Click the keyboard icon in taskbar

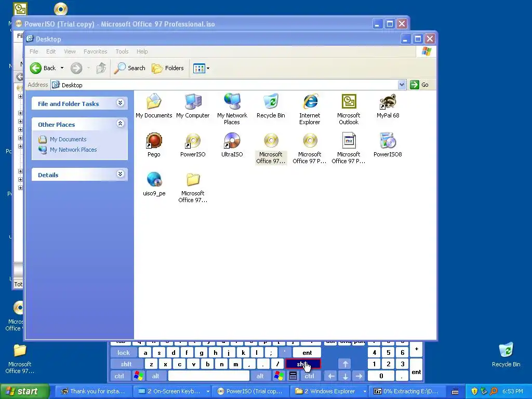(455, 392)
